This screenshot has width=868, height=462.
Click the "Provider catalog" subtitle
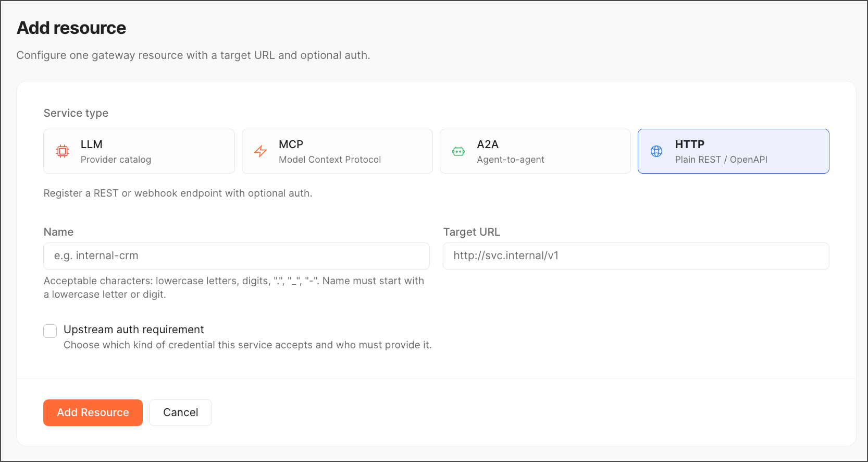116,160
